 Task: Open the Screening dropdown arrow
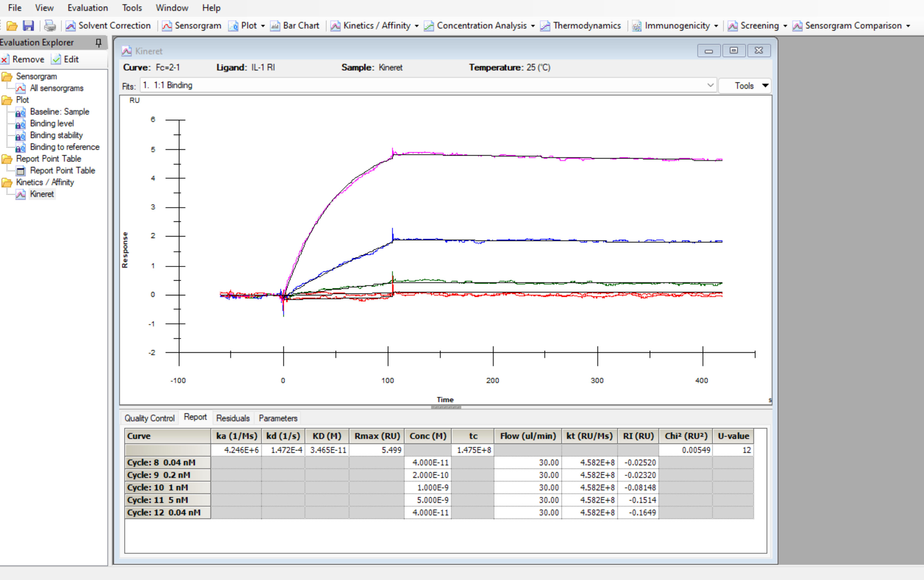coord(785,26)
